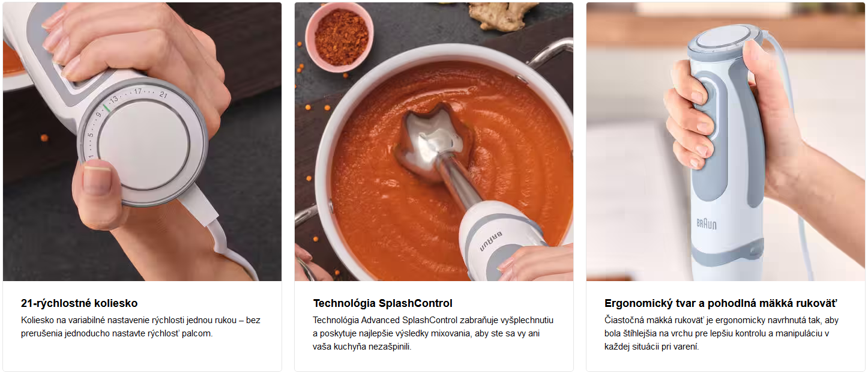Click the pink spice bowl in middle photo
This screenshot has width=868, height=376.
pyautogui.click(x=340, y=37)
